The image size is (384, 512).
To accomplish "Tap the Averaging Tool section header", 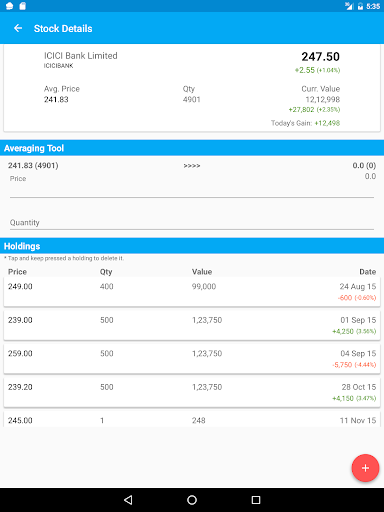I will [192, 148].
